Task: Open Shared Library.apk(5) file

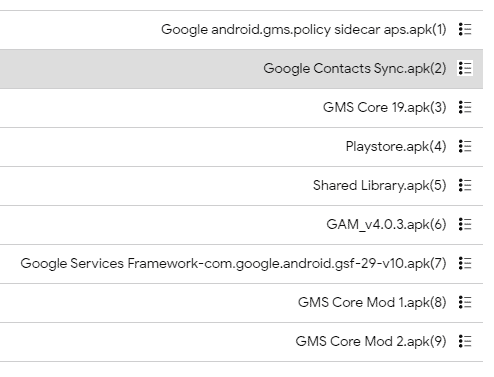Action: (380, 186)
